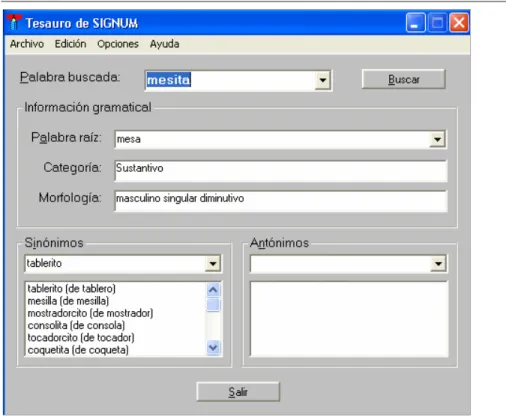
Task: Select synonym coquetita (de coqueta)
Action: click(x=78, y=350)
